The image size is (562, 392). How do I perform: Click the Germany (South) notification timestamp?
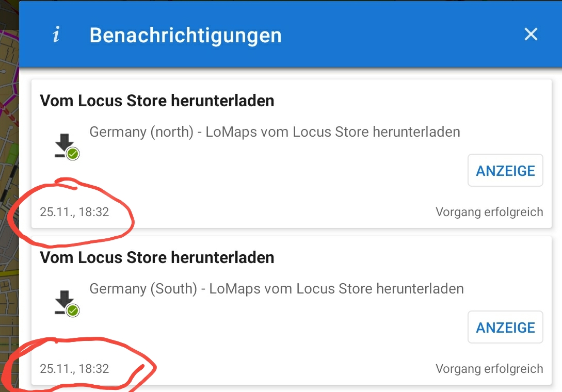[x=74, y=369]
